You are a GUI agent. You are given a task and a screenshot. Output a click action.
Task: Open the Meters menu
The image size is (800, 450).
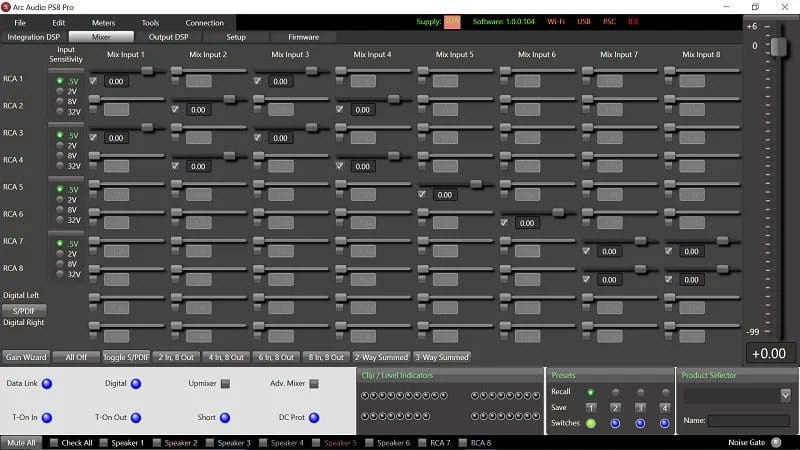coord(104,23)
